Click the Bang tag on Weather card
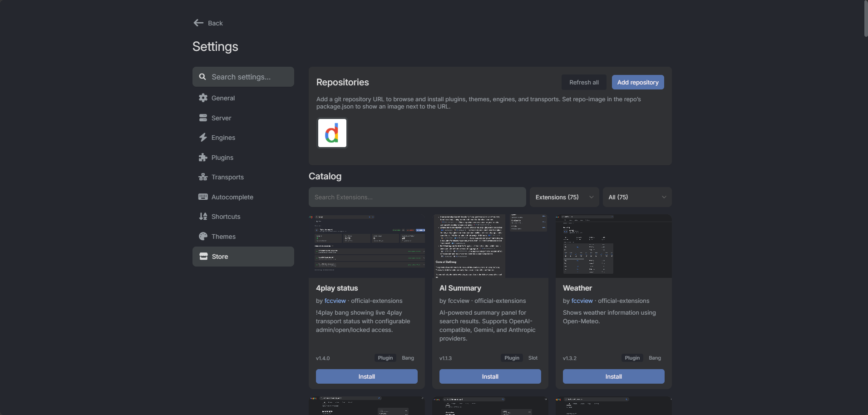868x415 pixels. pyautogui.click(x=655, y=358)
